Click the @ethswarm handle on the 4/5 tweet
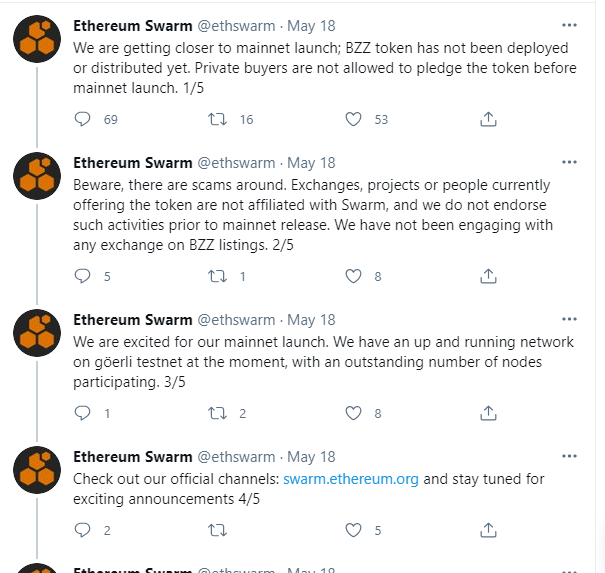This screenshot has height=573, width=605. 235,457
